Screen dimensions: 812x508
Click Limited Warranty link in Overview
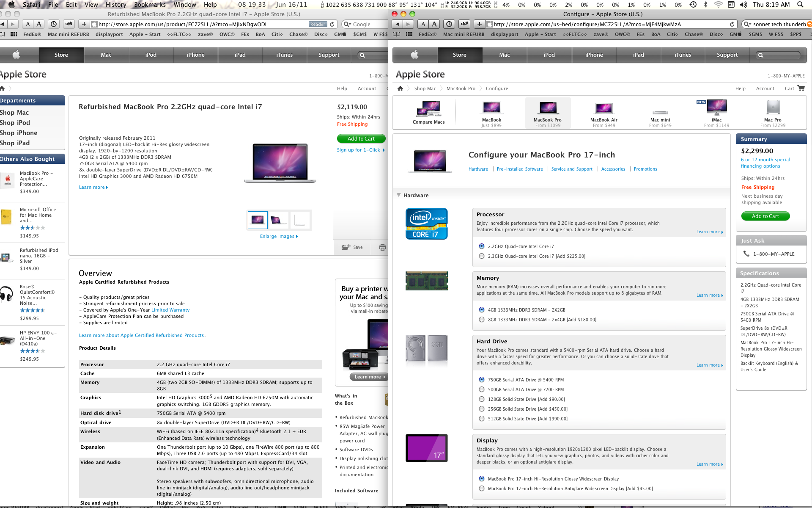pos(170,310)
